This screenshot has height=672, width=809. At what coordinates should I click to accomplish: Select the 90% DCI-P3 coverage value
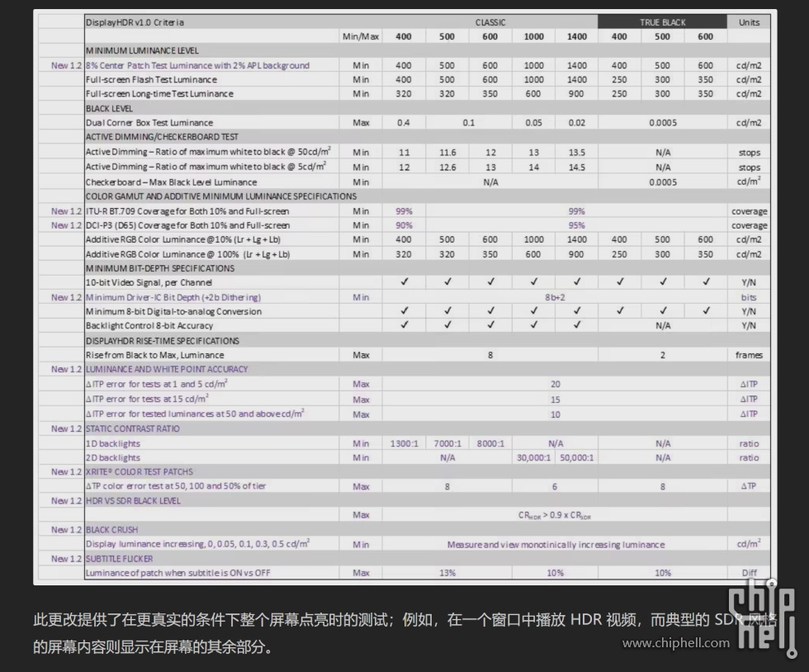pyautogui.click(x=404, y=225)
